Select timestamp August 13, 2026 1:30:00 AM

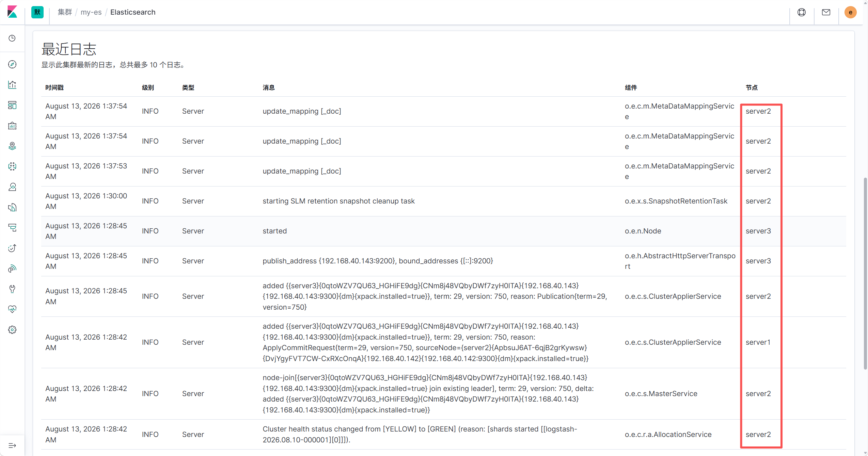86,201
